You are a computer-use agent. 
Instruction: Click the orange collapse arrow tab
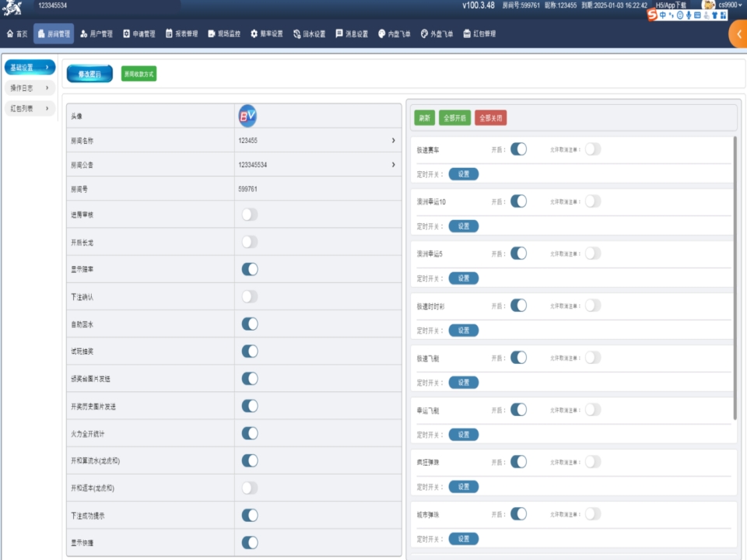738,33
